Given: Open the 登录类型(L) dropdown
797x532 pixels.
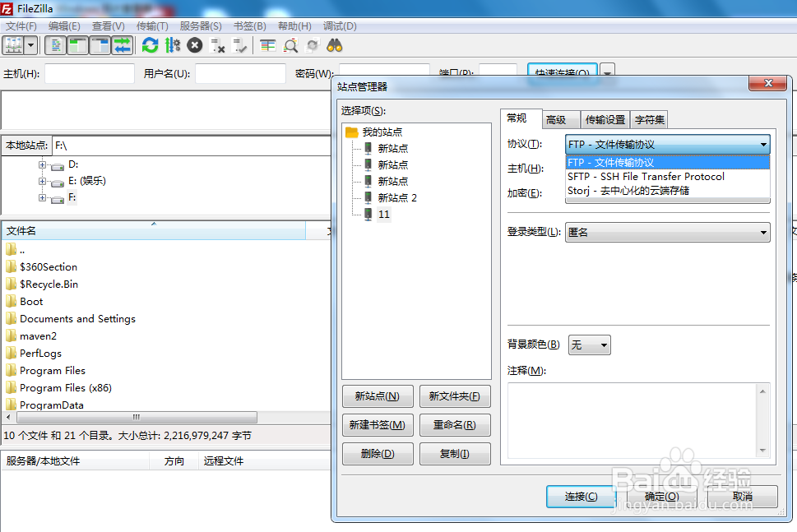Looking at the screenshot, I should tap(668, 232).
